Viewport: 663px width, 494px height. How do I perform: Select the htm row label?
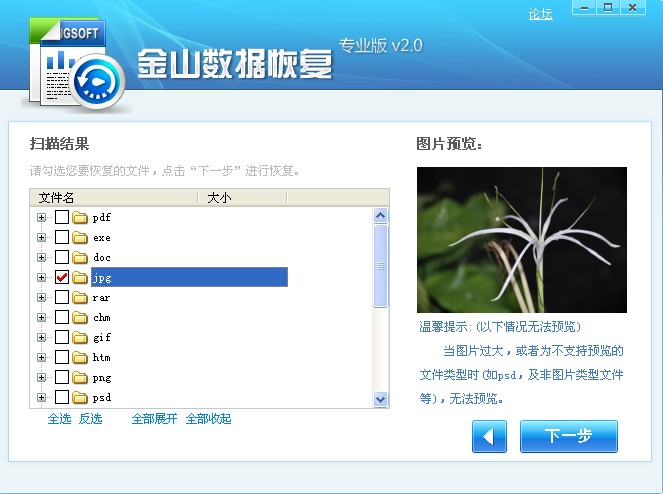[102, 358]
